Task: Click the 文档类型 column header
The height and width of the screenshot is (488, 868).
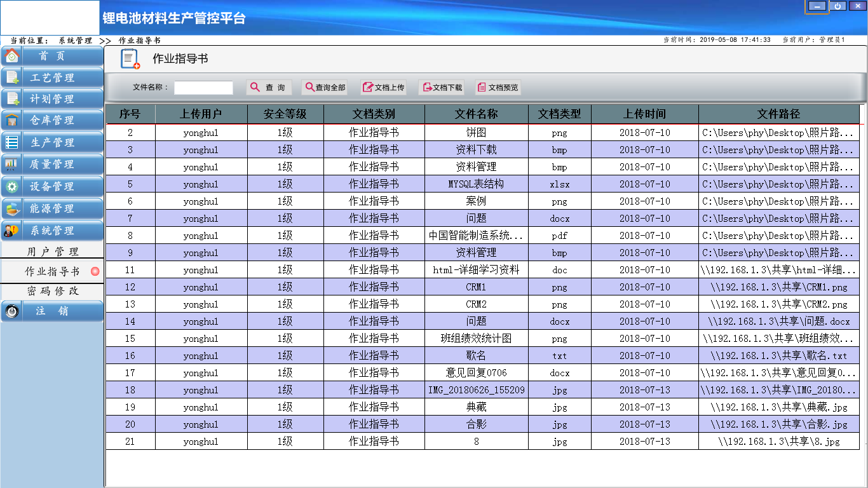Action: coord(560,114)
